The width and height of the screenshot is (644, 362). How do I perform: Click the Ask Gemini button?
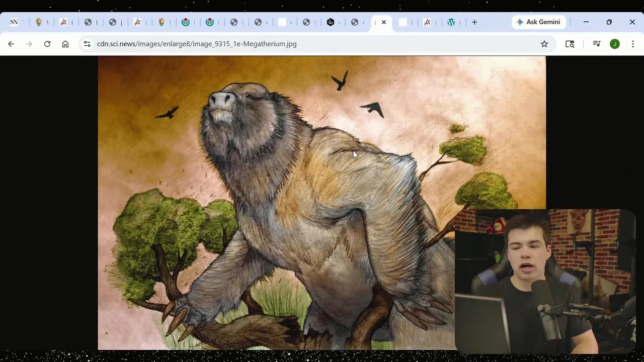pos(538,22)
